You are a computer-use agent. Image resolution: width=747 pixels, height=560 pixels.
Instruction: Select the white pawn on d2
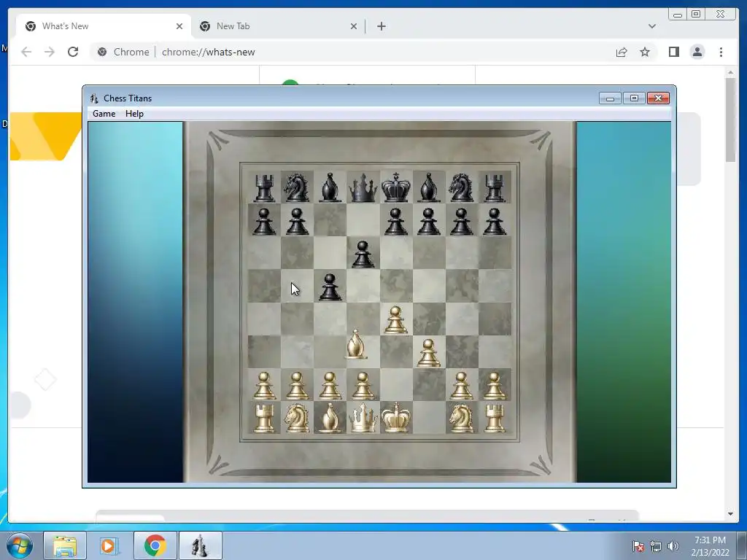(363, 386)
